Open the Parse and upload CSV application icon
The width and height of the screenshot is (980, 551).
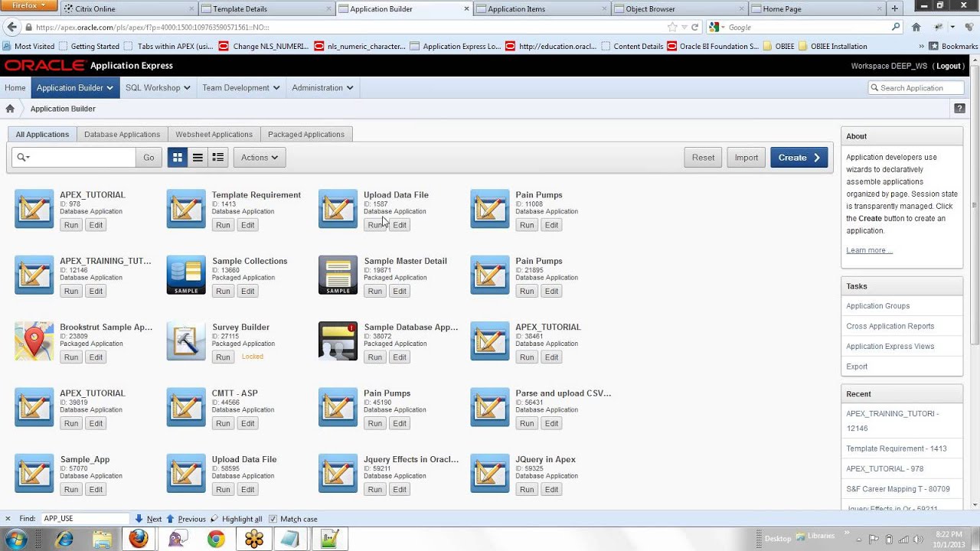coord(490,407)
